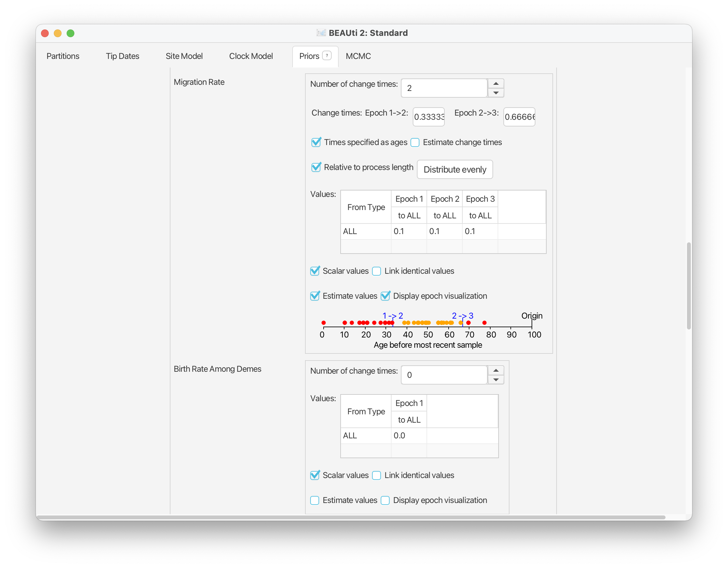Select Migration Rate Epoch 3 value 0.1
This screenshot has width=728, height=568.
(480, 231)
